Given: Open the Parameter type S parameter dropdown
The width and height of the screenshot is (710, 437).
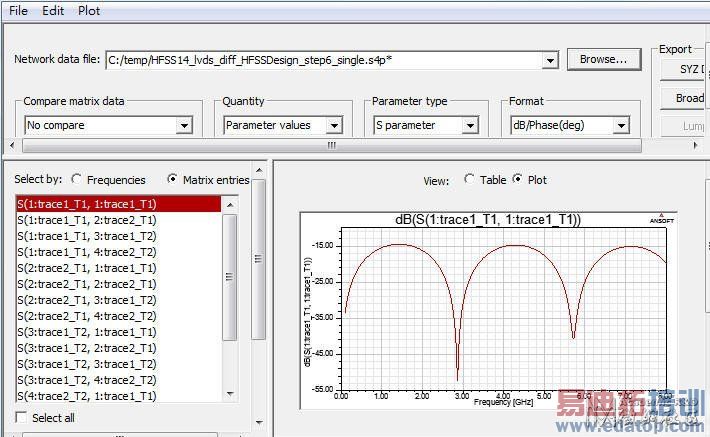Looking at the screenshot, I should (426, 125).
